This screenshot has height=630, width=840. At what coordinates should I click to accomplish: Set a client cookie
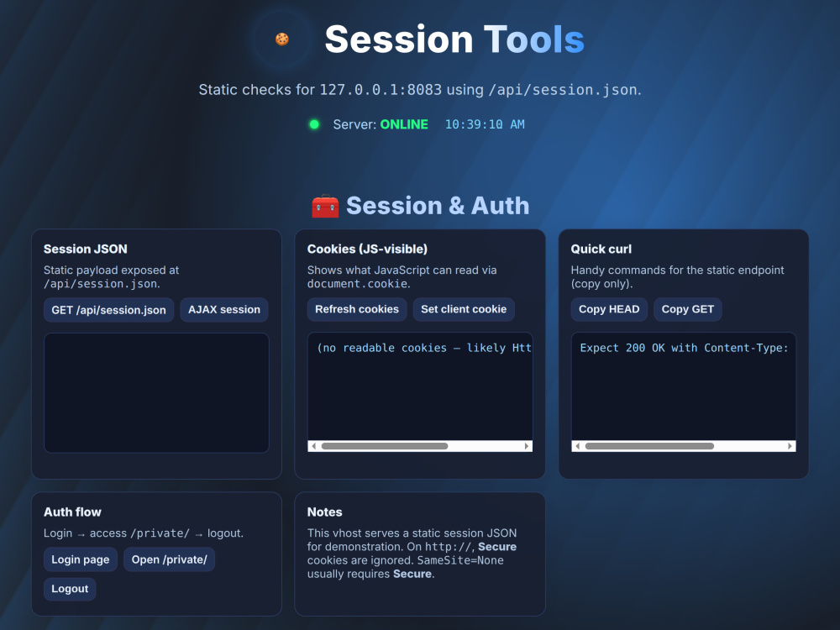[464, 309]
